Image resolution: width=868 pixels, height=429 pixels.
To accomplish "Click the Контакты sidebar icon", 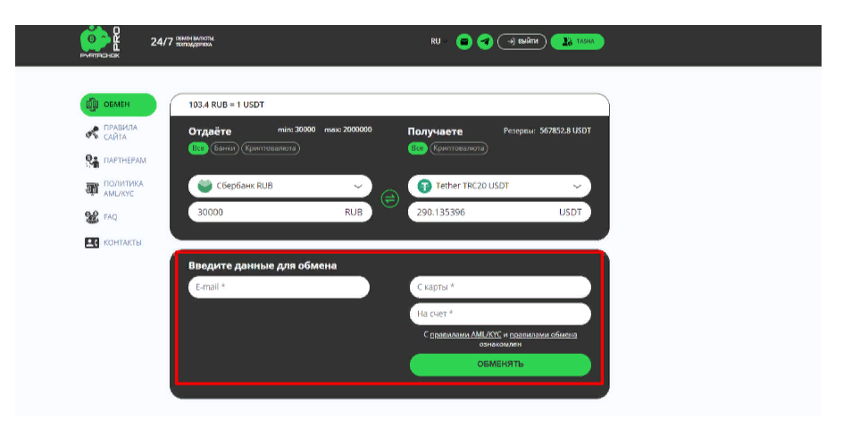I will (91, 243).
